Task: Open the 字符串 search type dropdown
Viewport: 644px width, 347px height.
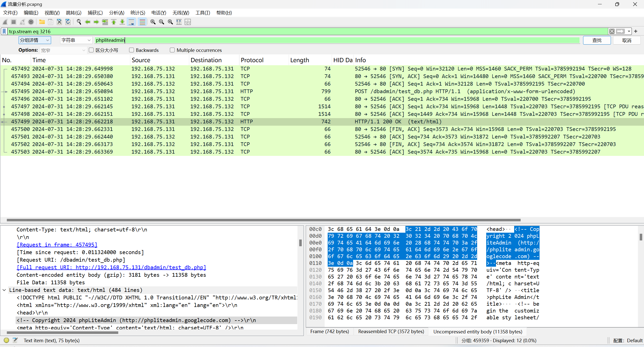Action: coord(76,40)
